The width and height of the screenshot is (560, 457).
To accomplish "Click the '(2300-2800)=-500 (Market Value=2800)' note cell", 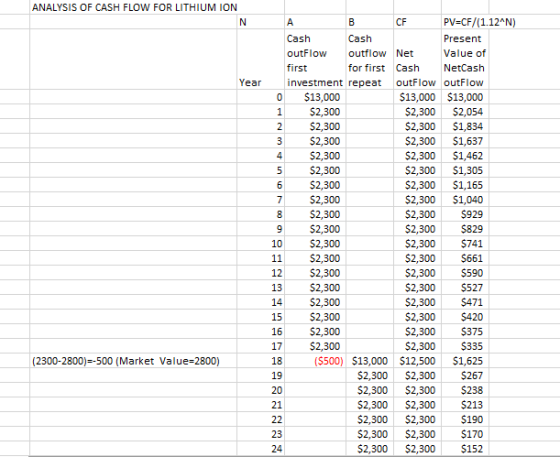I will 134,361.
